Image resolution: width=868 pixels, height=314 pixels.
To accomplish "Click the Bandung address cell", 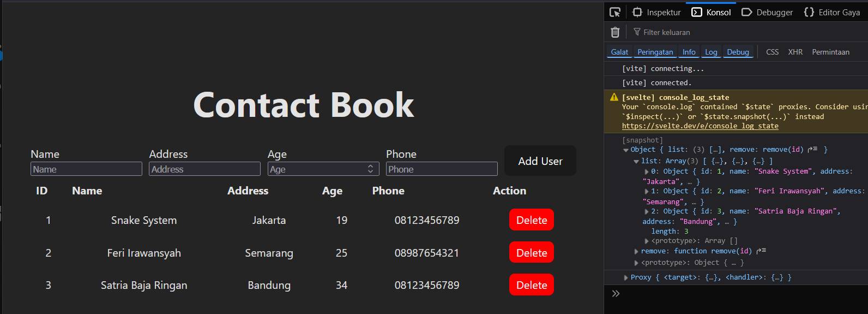I will click(269, 285).
